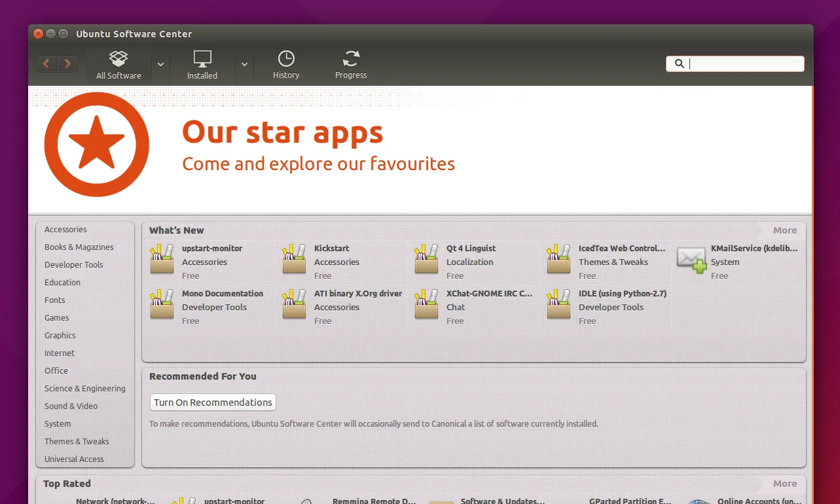The height and width of the screenshot is (504, 840).
Task: Click More in Top Rated section
Action: click(785, 484)
